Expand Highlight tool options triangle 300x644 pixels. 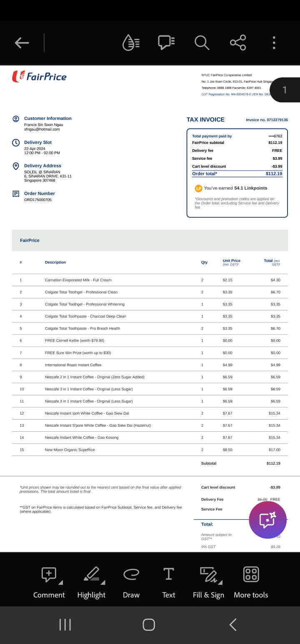103,582
